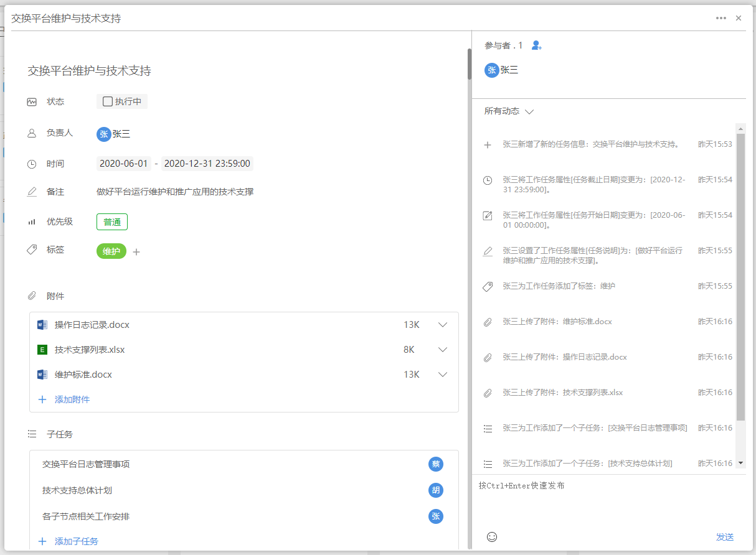Expand options for 维护标准.docx attachment
The height and width of the screenshot is (555, 756).
pyautogui.click(x=443, y=375)
